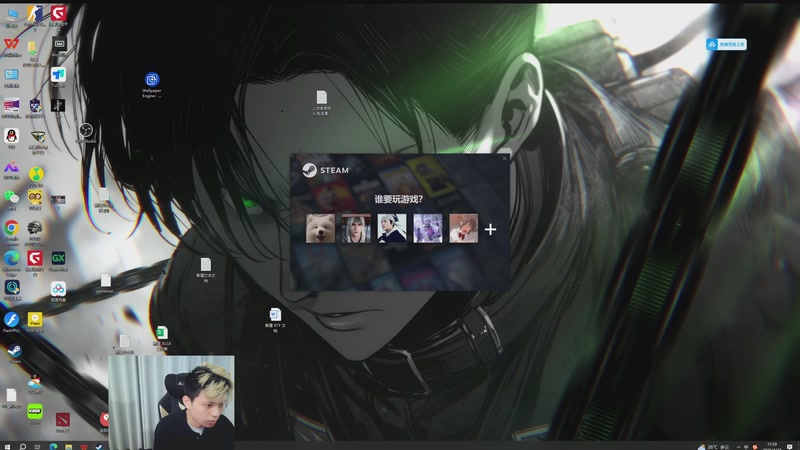Image resolution: width=800 pixels, height=450 pixels.
Task: Open the ToDesk desktop shortcut
Action: point(58,74)
